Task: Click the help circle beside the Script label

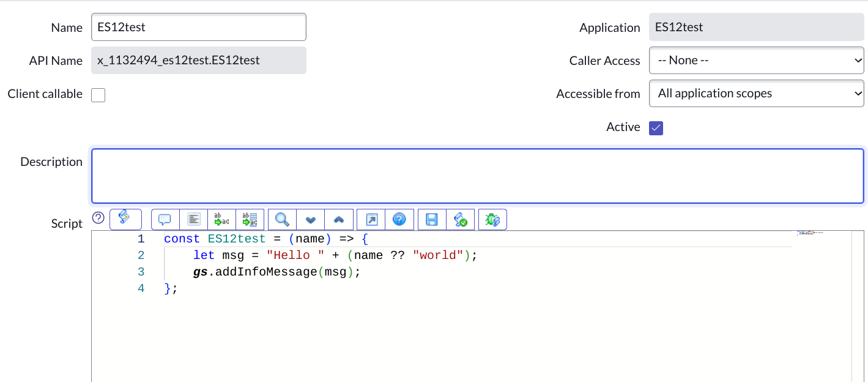Action: (97, 219)
